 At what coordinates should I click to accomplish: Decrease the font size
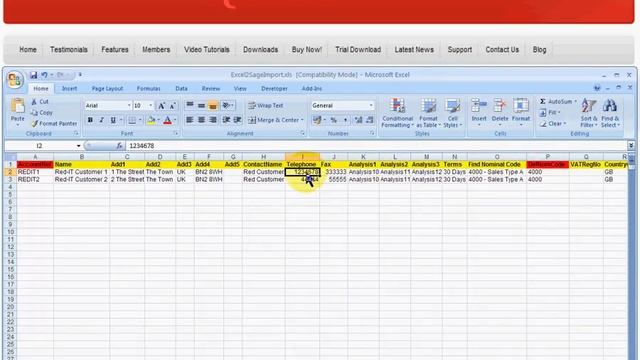pos(172,106)
